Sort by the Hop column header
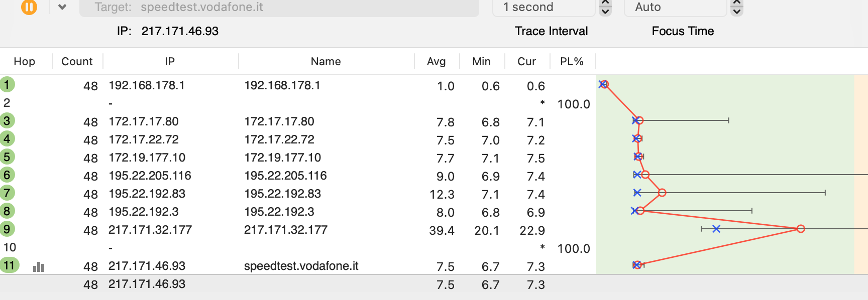868x300 pixels. tap(25, 62)
